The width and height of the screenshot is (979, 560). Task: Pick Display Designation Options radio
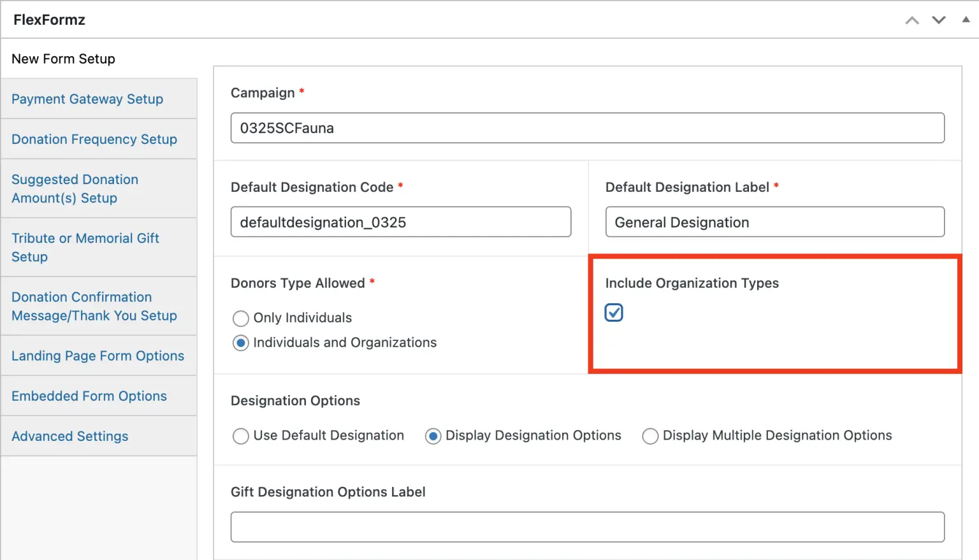click(433, 436)
